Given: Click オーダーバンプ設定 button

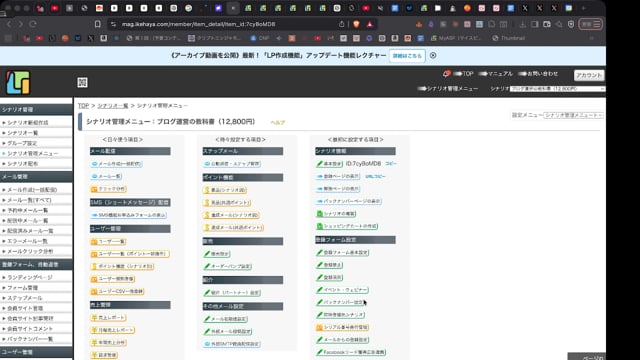Looking at the screenshot, I should pos(228,267).
